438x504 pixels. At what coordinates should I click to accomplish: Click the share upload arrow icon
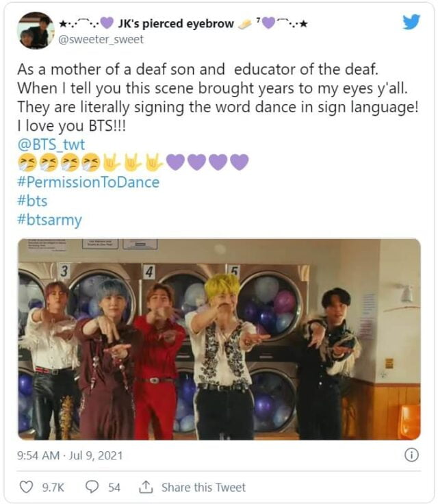[x=146, y=487]
